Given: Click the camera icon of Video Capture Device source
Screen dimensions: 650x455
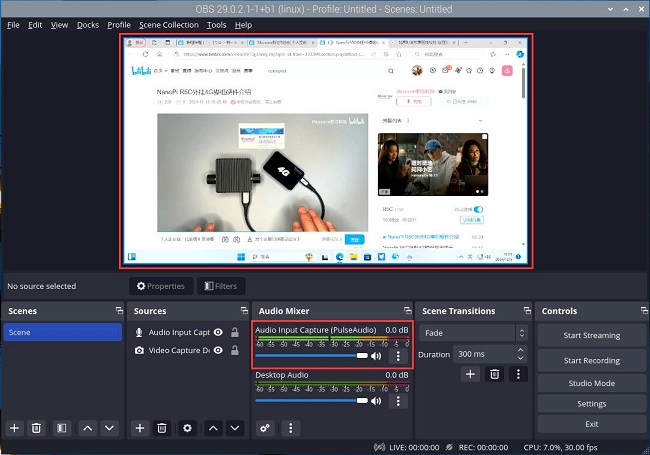Looking at the screenshot, I should (x=139, y=351).
